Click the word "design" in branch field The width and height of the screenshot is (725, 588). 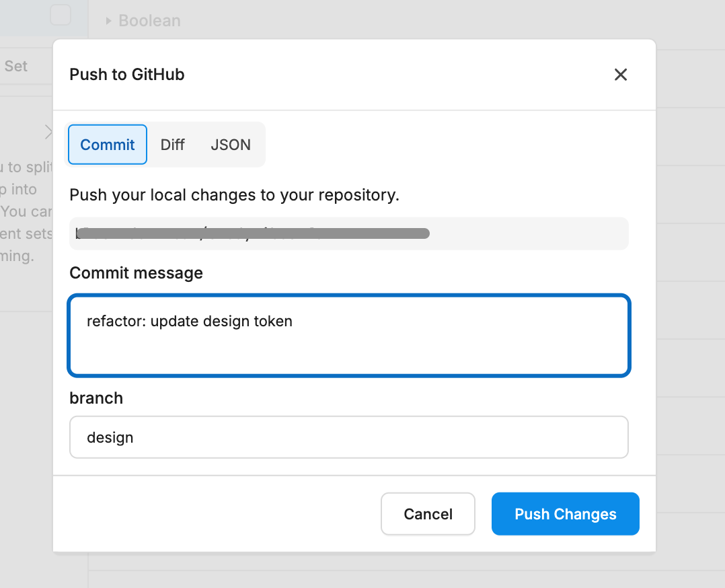(x=110, y=437)
